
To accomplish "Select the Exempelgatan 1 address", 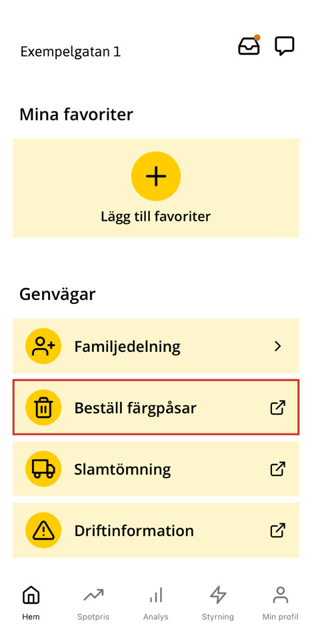I will click(71, 52).
